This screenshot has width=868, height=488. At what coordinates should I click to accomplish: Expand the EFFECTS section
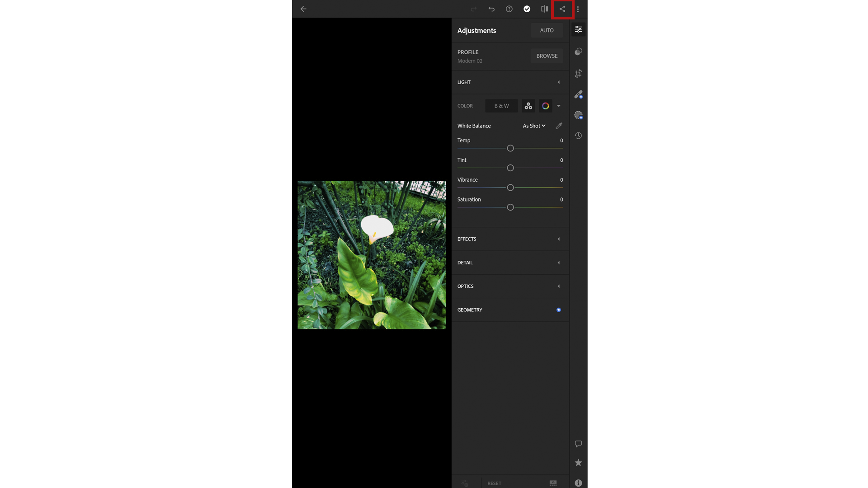point(510,239)
